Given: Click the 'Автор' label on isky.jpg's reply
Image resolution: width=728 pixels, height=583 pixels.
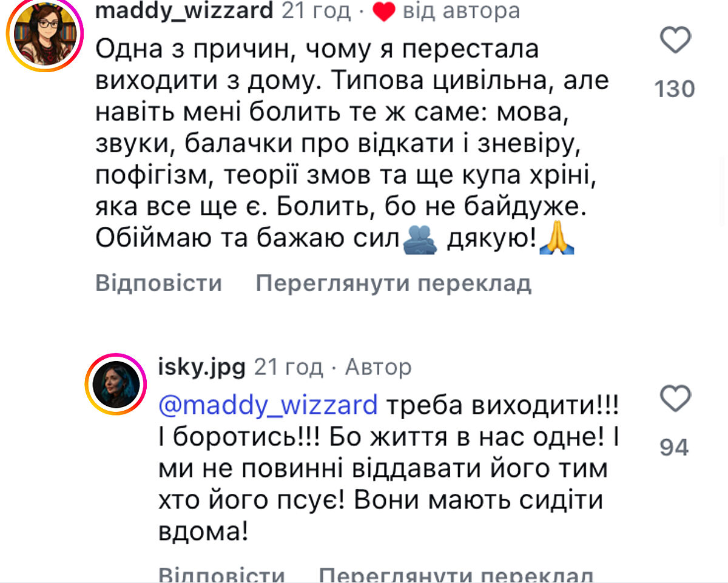Looking at the screenshot, I should click(x=378, y=366).
